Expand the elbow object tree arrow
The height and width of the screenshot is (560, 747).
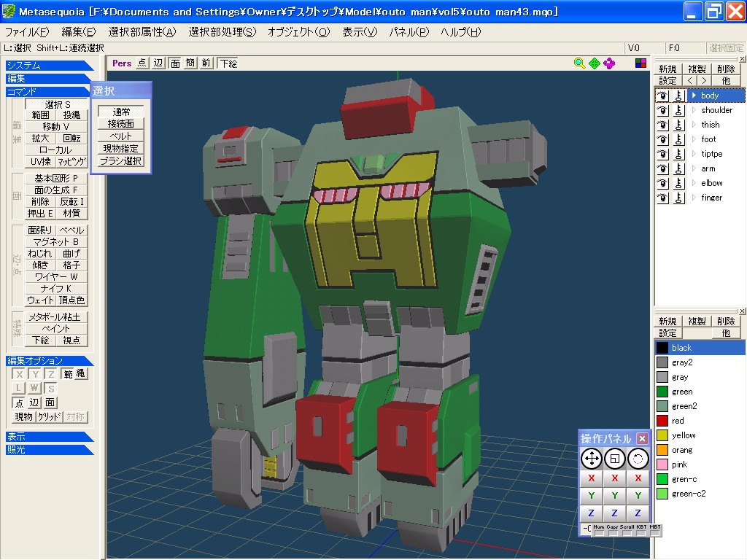point(694,183)
